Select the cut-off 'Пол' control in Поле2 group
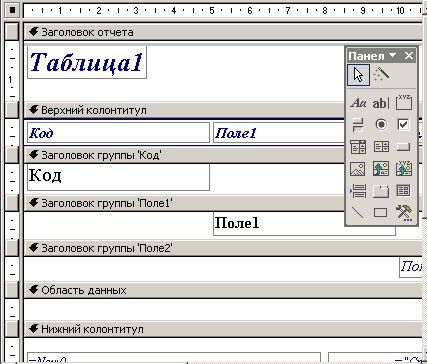 click(411, 266)
